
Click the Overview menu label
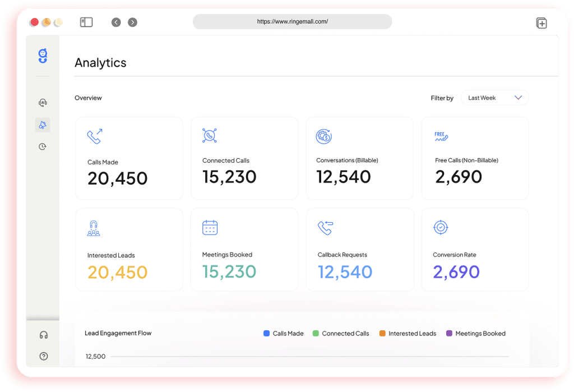[88, 98]
